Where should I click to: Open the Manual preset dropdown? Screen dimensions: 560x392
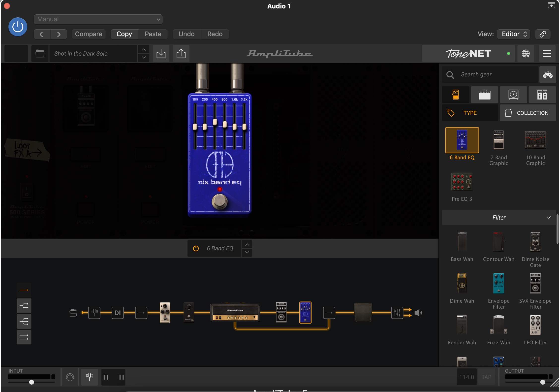tap(98, 19)
